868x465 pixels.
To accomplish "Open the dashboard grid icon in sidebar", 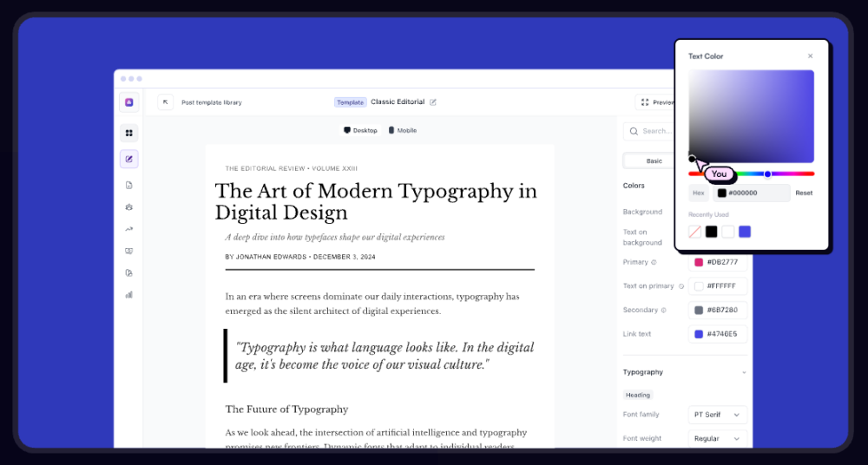I will [x=128, y=133].
